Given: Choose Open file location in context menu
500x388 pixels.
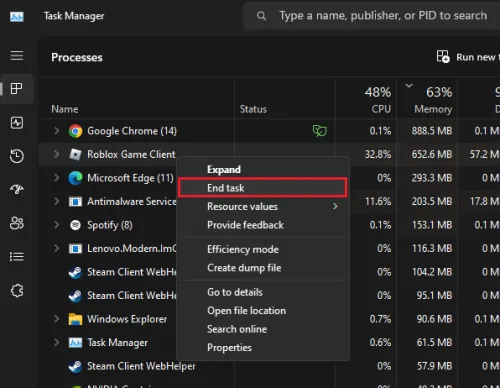Looking at the screenshot, I should (263, 311).
